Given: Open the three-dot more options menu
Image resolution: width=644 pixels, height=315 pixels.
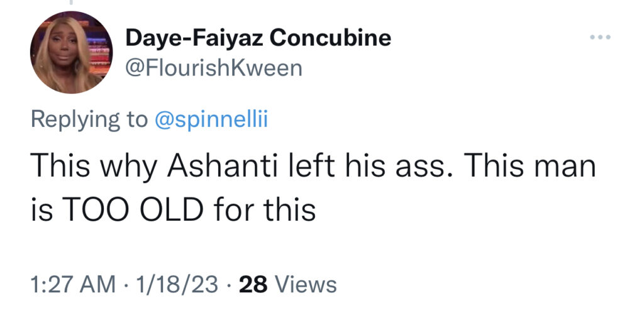Looking at the screenshot, I should click(x=600, y=37).
